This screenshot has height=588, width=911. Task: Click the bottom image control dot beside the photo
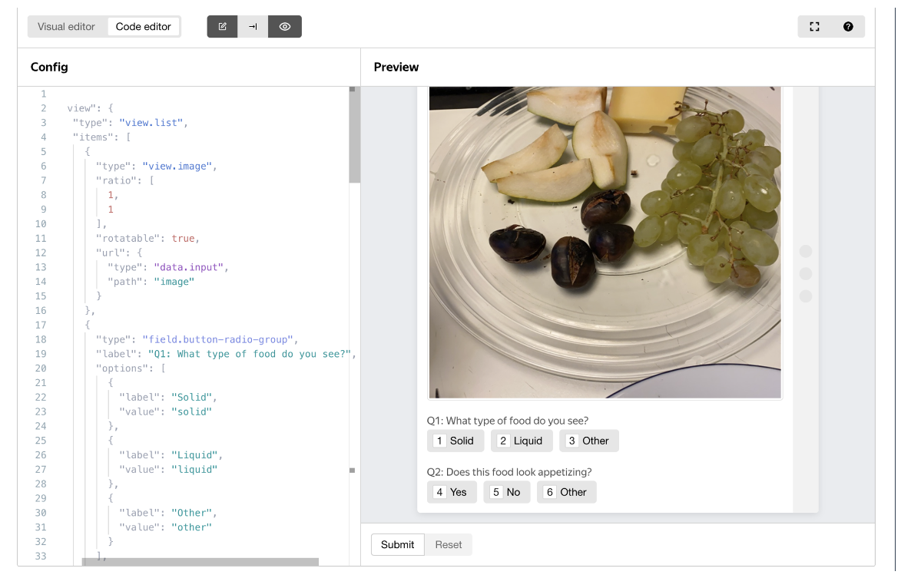click(x=806, y=296)
